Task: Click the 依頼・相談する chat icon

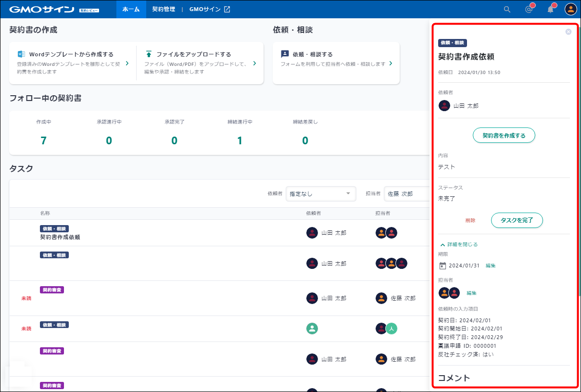Action: coord(285,54)
